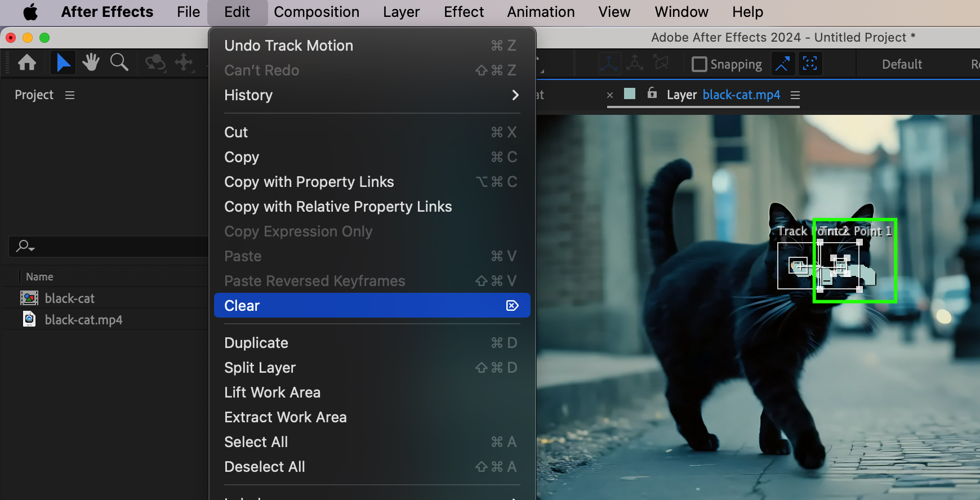This screenshot has width=980, height=500.
Task: Choose Cut from Edit menu
Action: (372, 132)
